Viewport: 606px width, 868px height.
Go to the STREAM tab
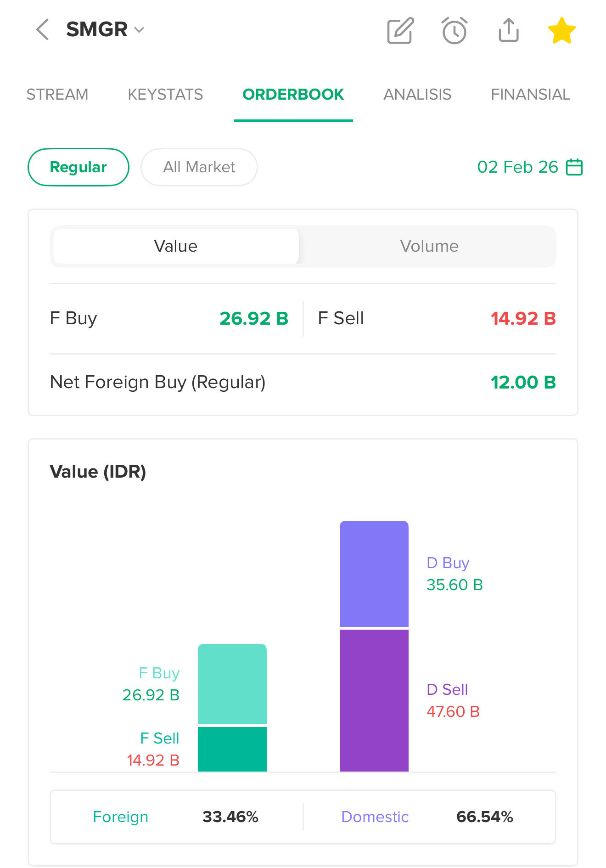(57, 95)
